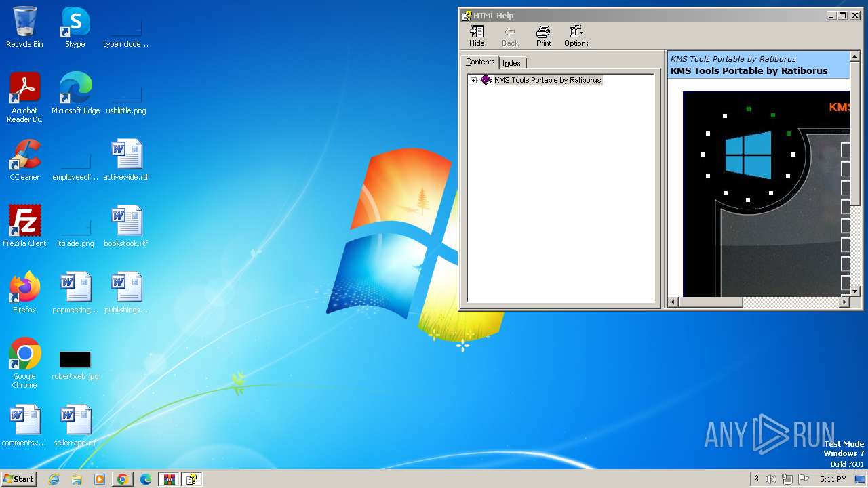The height and width of the screenshot is (488, 868).
Task: Select the purple book icon in Contents
Action: point(486,80)
